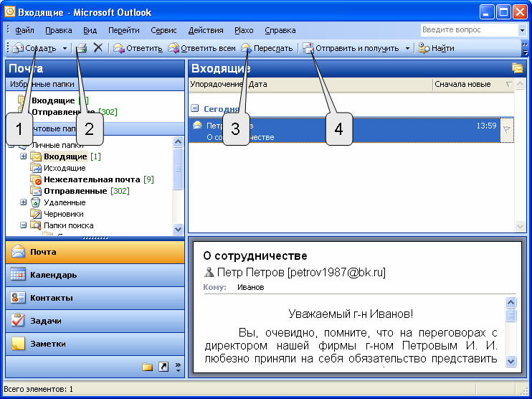Click the Найти search button
This screenshot has height=399, width=532.
(x=437, y=48)
